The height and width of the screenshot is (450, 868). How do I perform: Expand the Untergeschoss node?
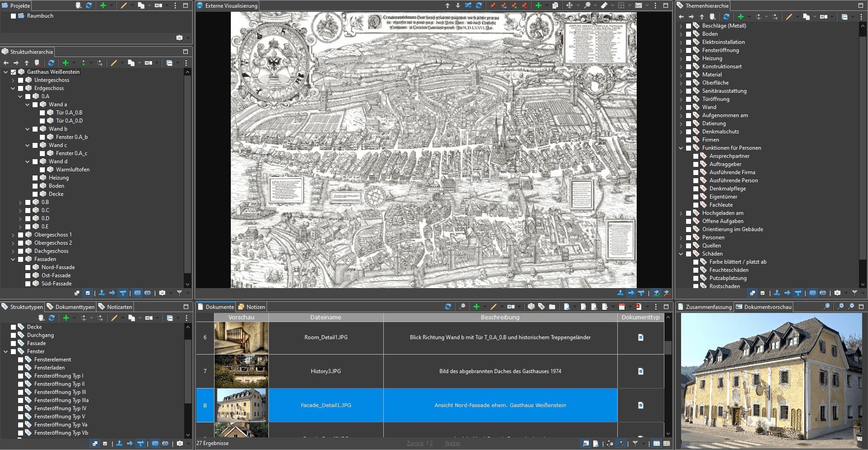[13, 80]
